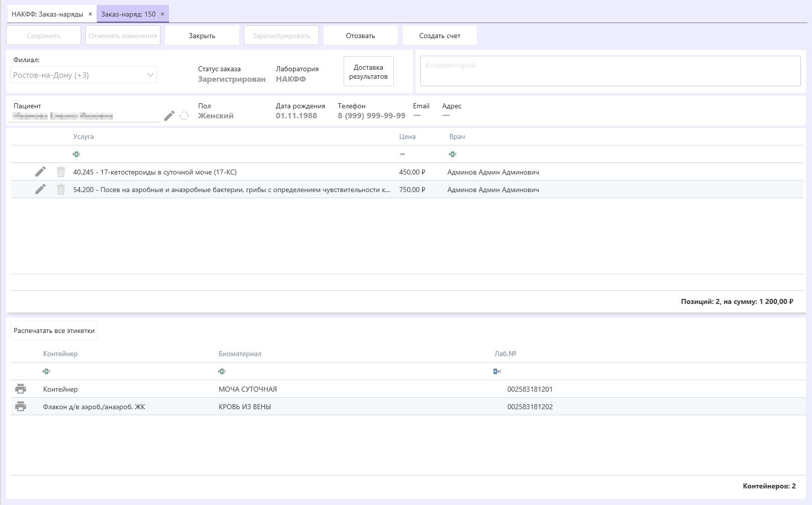Sort by Лаб.№ column header

tap(505, 354)
